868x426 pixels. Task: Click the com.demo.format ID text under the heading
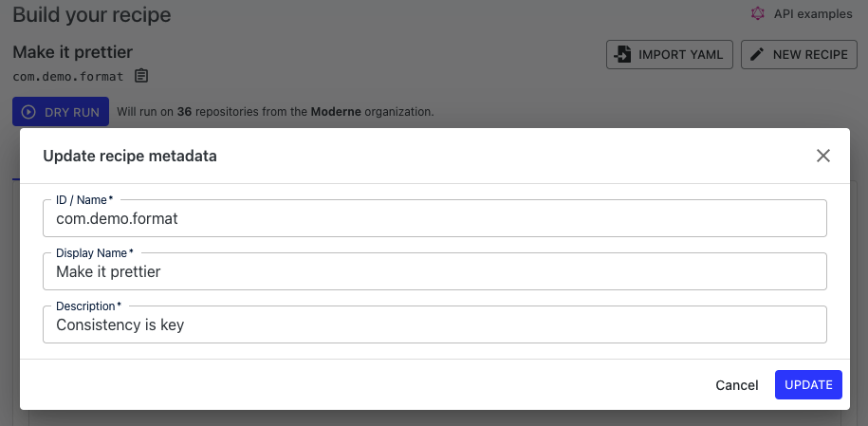point(68,77)
